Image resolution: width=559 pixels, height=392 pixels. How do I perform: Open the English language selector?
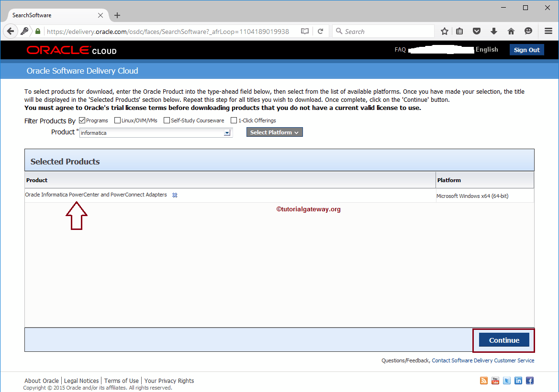[487, 50]
